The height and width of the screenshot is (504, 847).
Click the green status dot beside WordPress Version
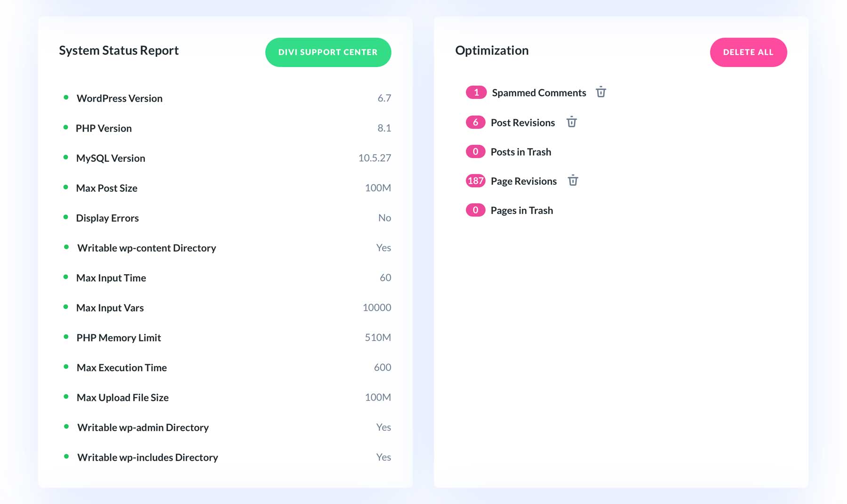66,96
